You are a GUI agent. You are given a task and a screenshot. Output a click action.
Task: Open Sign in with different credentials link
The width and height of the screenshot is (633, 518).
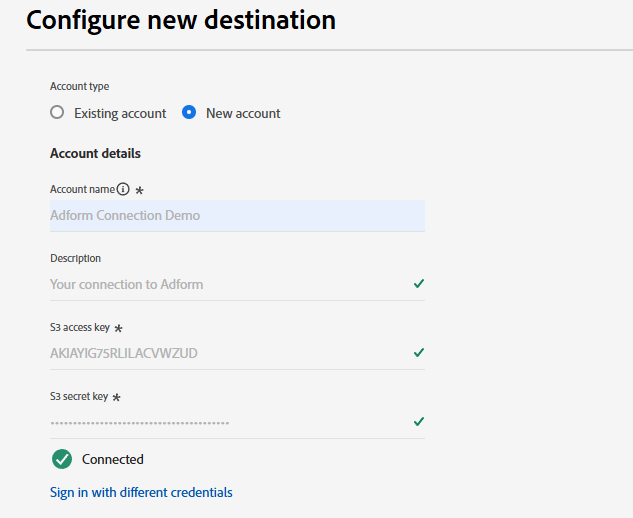click(141, 492)
